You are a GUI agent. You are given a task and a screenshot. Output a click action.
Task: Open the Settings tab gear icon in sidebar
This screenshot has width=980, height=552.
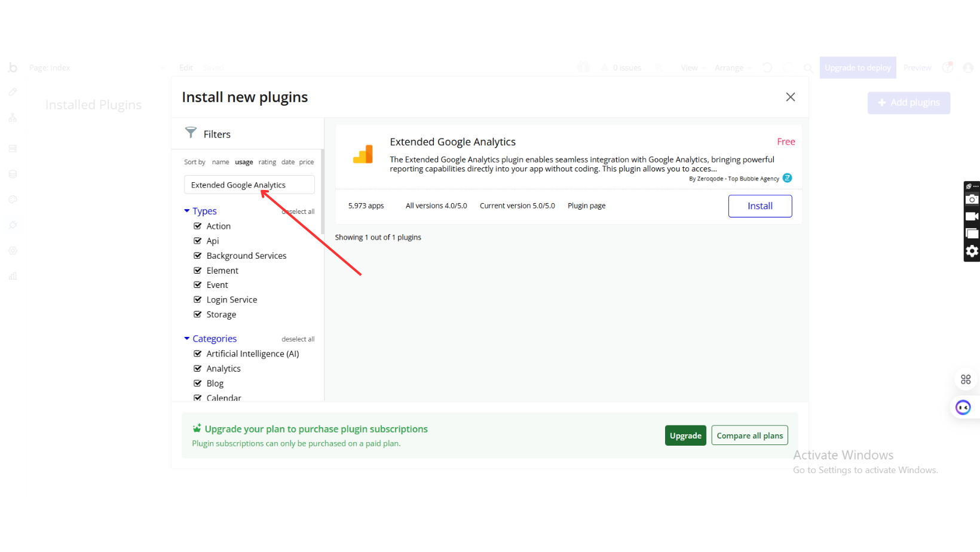[13, 251]
